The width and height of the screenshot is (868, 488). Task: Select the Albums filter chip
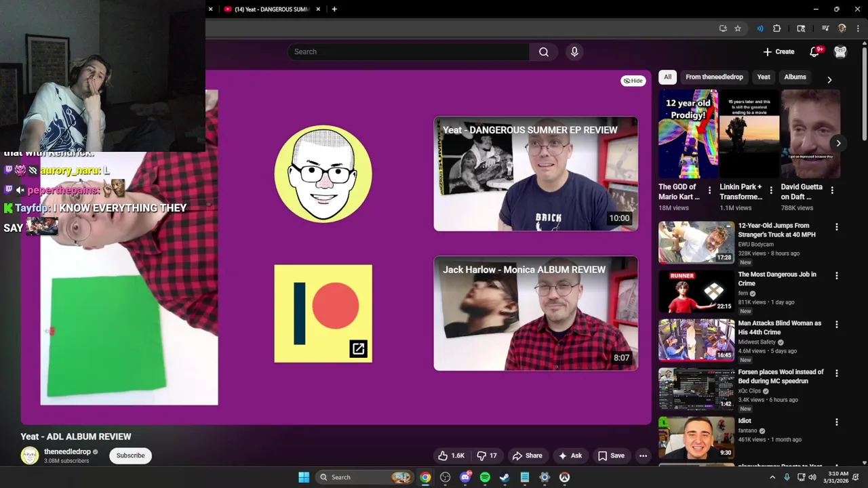coord(795,77)
